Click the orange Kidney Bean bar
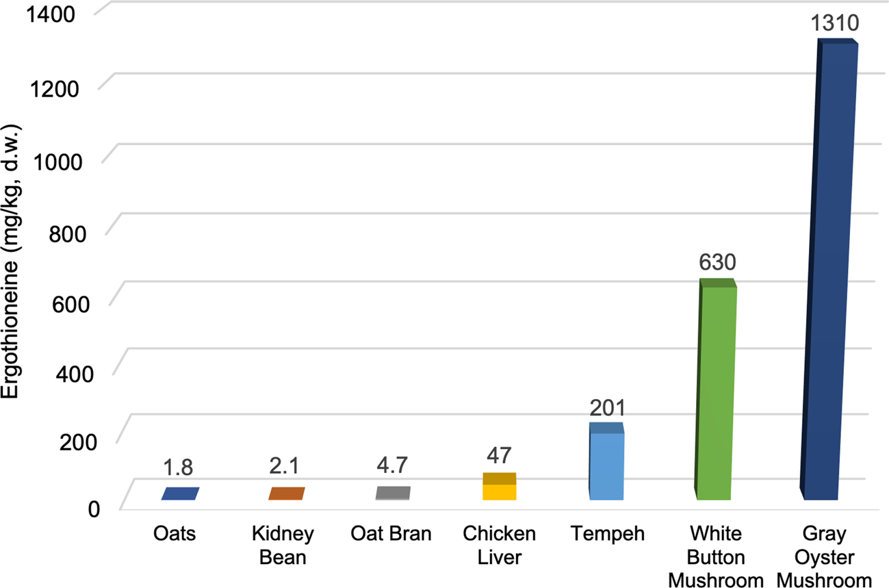This screenshot has height=588, width=889. point(286,494)
